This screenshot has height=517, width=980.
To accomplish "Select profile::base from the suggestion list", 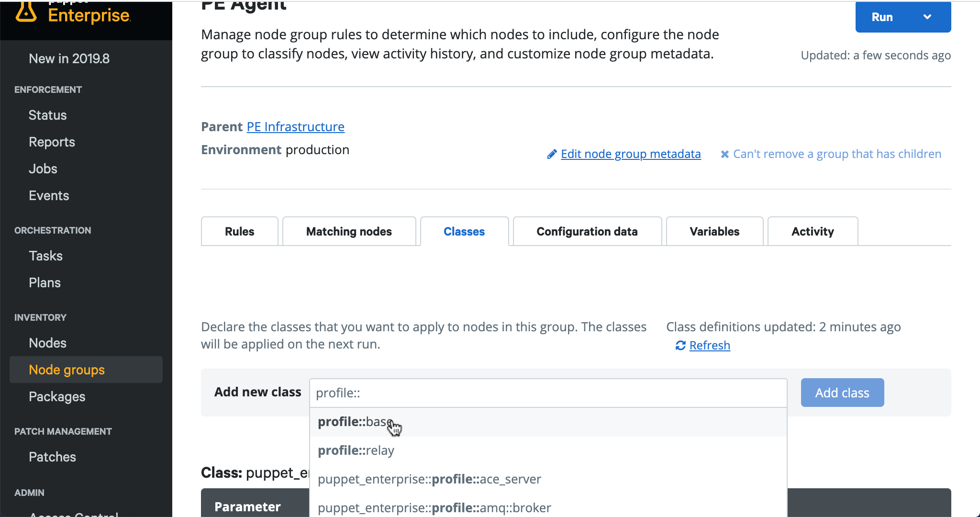I will [355, 422].
